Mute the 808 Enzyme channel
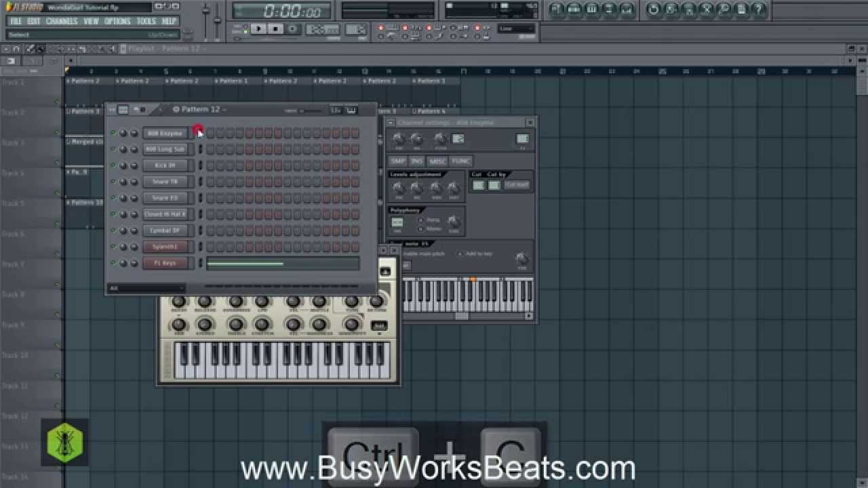The height and width of the screenshot is (488, 868). (113, 134)
